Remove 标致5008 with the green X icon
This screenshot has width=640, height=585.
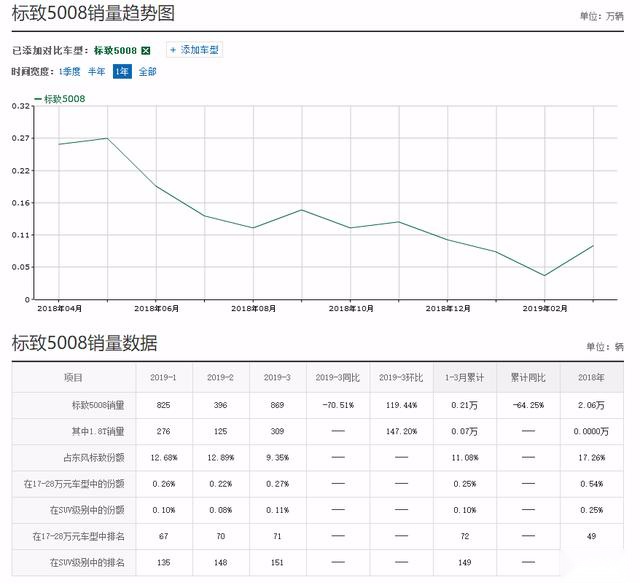[146, 51]
